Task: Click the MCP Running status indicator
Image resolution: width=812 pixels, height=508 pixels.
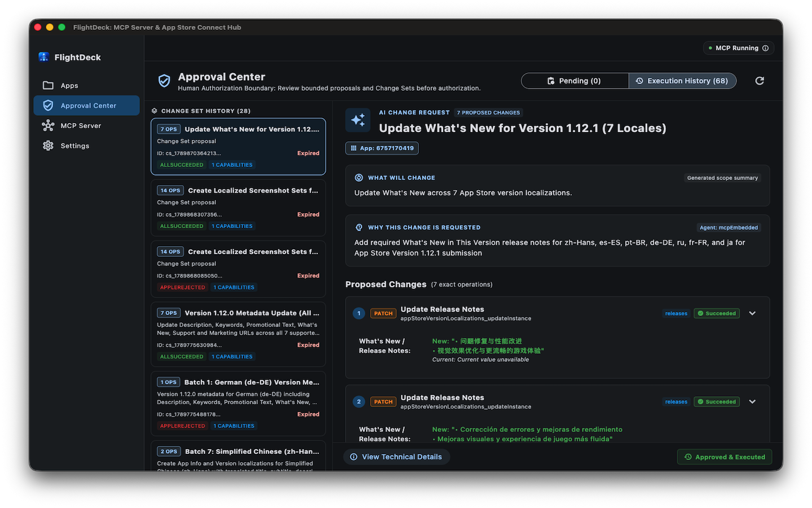Action: pyautogui.click(x=739, y=48)
